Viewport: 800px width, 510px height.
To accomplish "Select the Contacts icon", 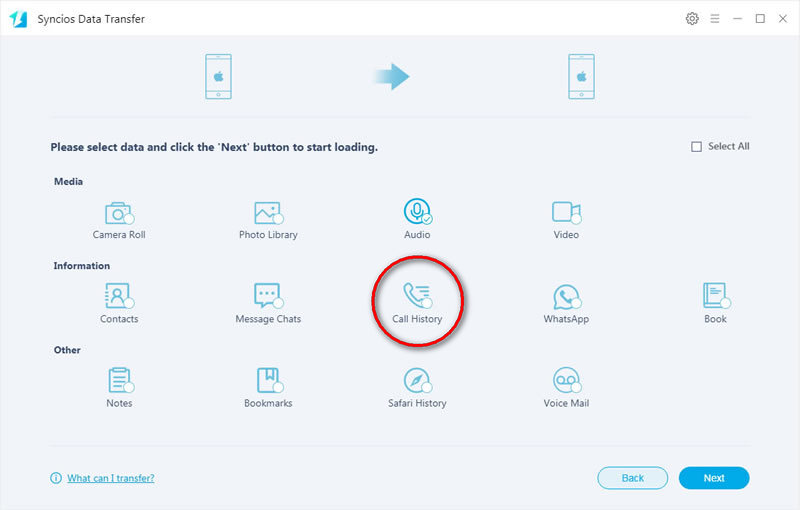I will tap(119, 296).
